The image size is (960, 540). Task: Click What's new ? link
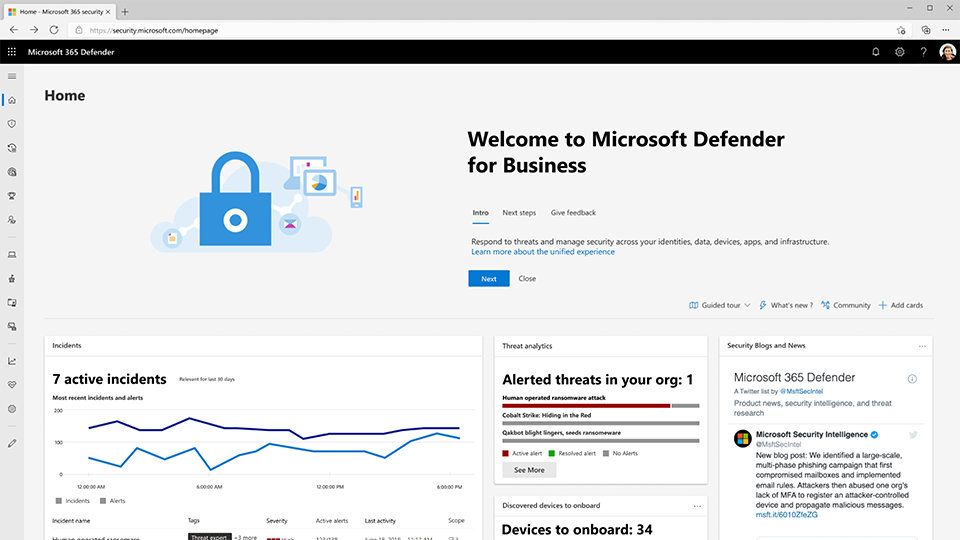[786, 305]
